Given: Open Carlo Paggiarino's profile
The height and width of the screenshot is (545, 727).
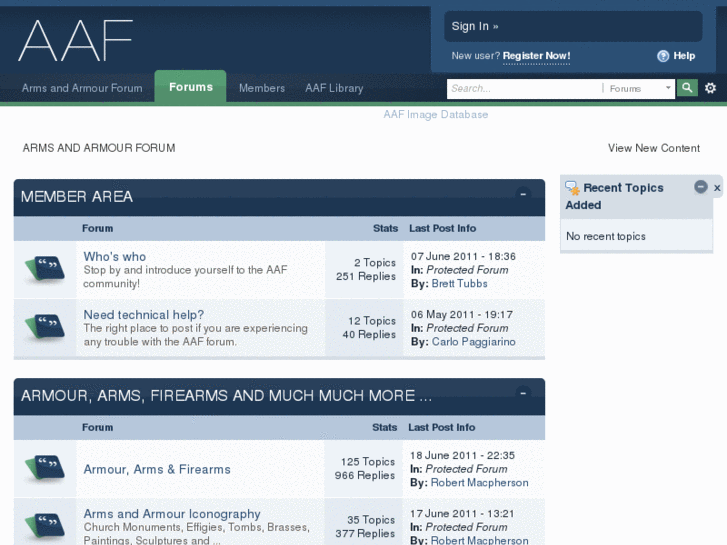Looking at the screenshot, I should (x=473, y=342).
